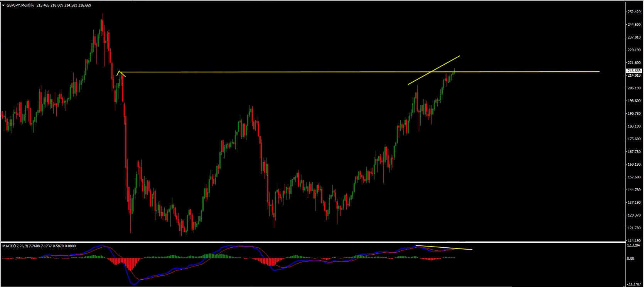This screenshot has height=287, width=644.
Task: Click the 175.600 price scale label
Action: [x=634, y=139]
